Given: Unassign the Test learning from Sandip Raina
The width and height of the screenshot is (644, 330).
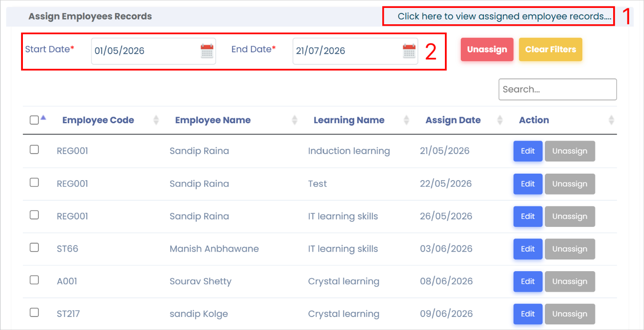Looking at the screenshot, I should click(570, 184).
